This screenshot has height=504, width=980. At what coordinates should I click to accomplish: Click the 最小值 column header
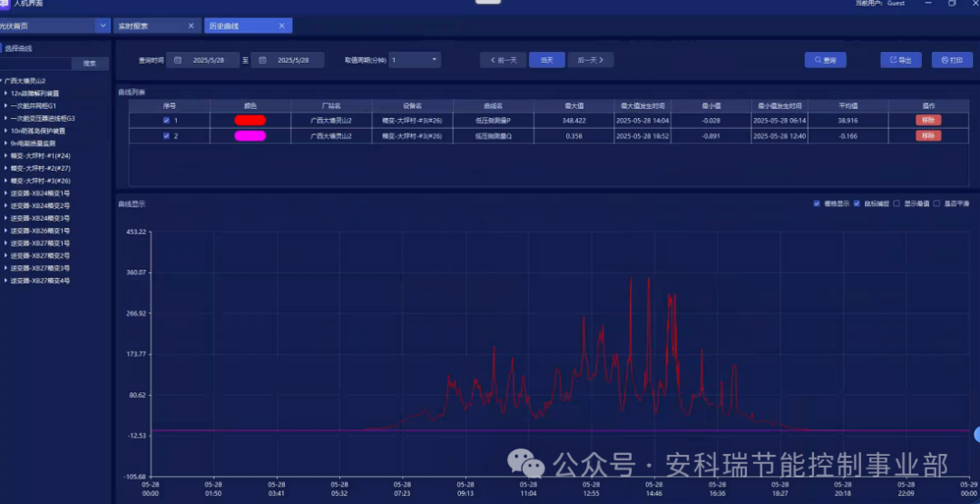(x=711, y=105)
